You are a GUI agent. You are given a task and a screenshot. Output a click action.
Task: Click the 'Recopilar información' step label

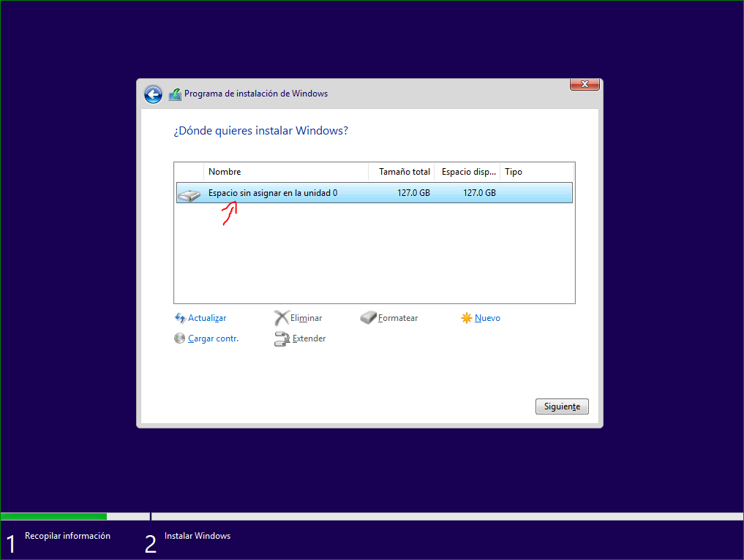click(x=67, y=536)
